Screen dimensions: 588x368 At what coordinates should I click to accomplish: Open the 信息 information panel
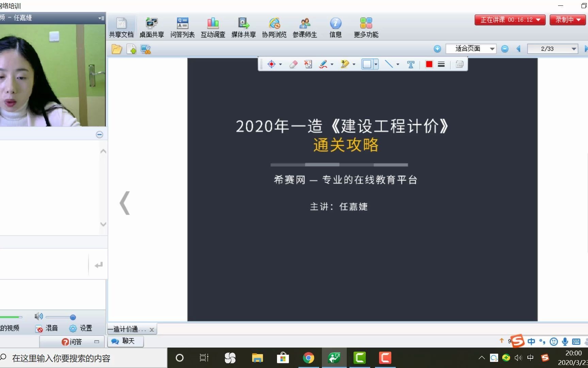point(336,28)
